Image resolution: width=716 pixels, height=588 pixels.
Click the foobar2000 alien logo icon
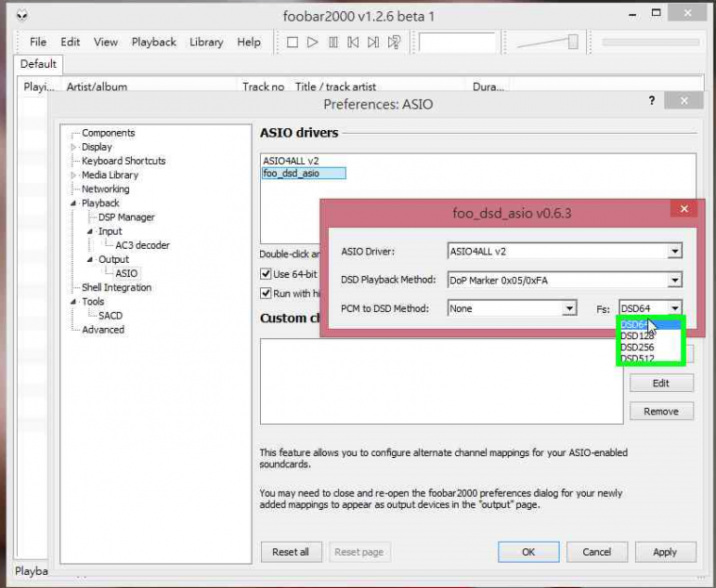pos(22,16)
